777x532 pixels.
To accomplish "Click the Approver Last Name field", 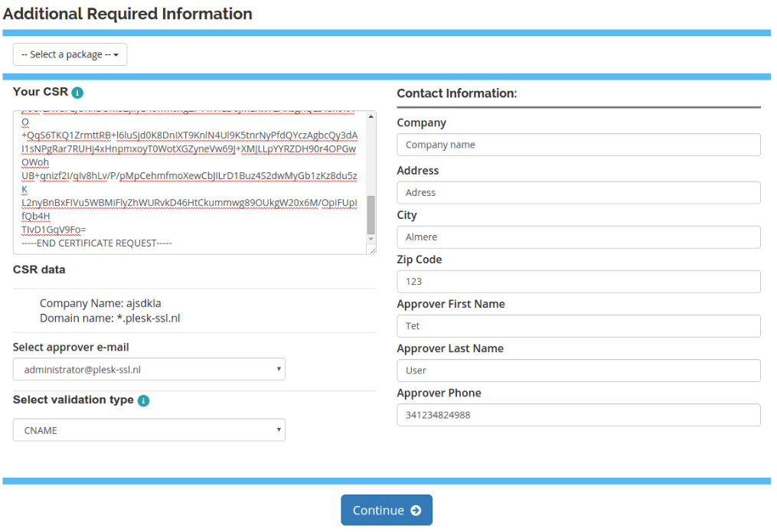I will tap(578, 370).
